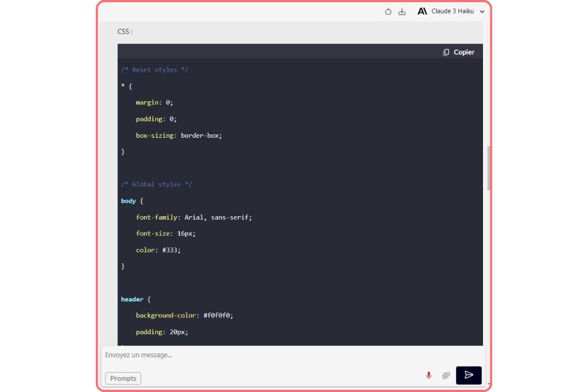Expand the model selection chevron
The image size is (588, 392).
482,11
